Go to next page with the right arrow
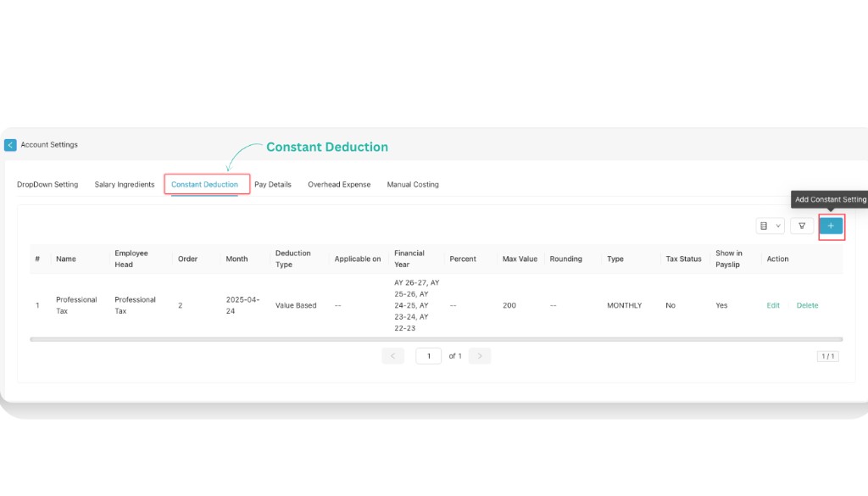Screen dimensions: 868x496 tap(480, 355)
